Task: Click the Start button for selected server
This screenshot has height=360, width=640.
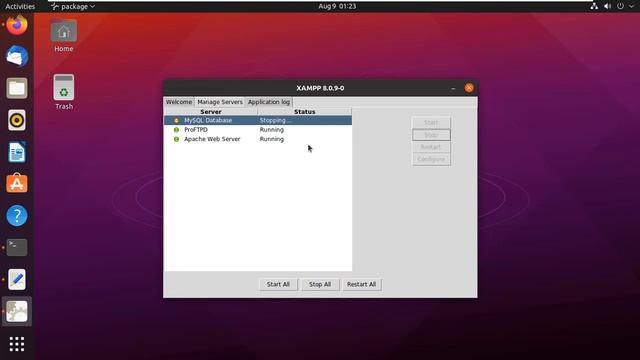Action: [431, 122]
